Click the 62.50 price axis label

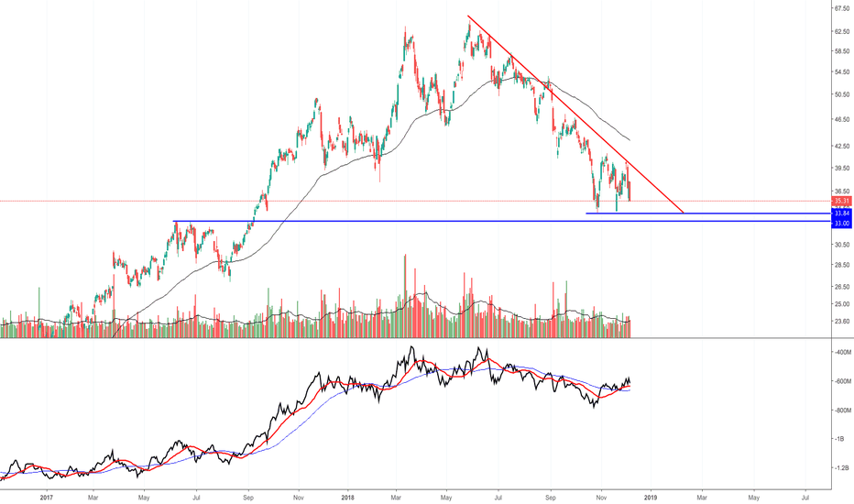pos(842,31)
